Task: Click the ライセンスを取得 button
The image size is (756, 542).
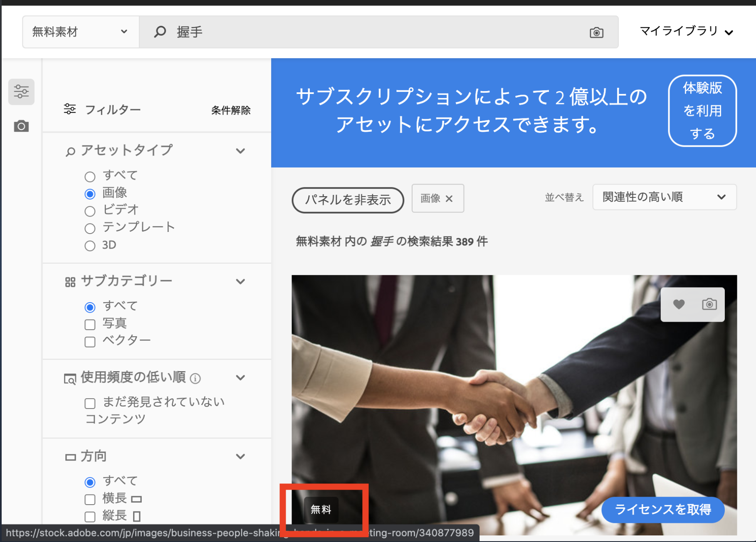Action: (x=663, y=510)
